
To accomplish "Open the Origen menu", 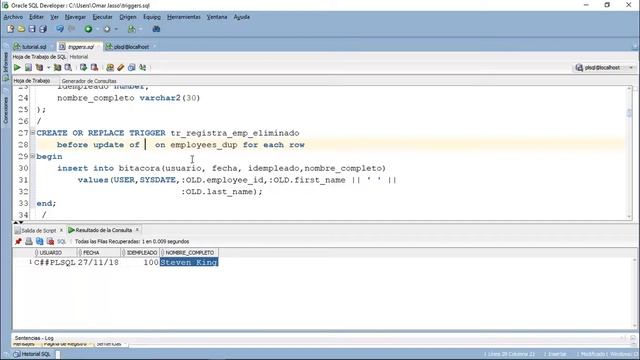I will click(x=128, y=17).
